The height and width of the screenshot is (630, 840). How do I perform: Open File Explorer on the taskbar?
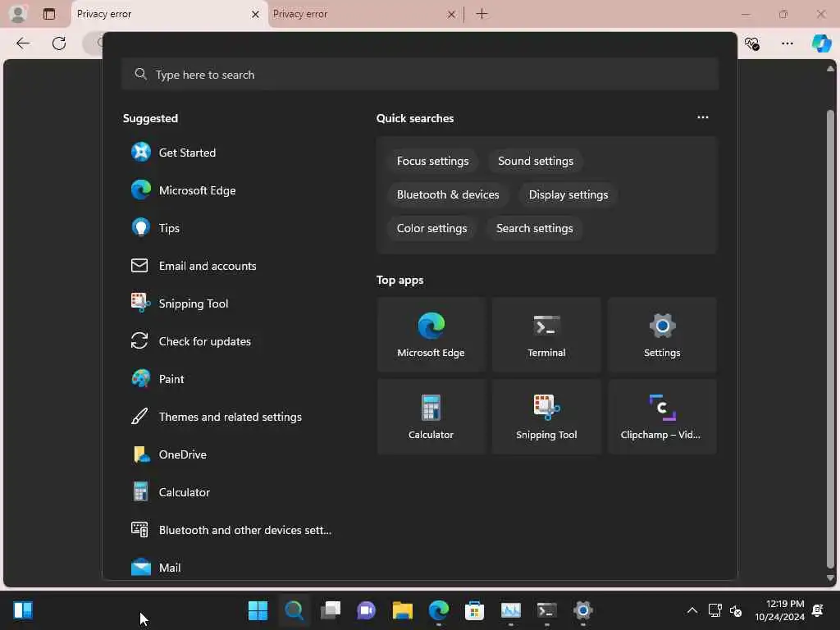coord(402,610)
